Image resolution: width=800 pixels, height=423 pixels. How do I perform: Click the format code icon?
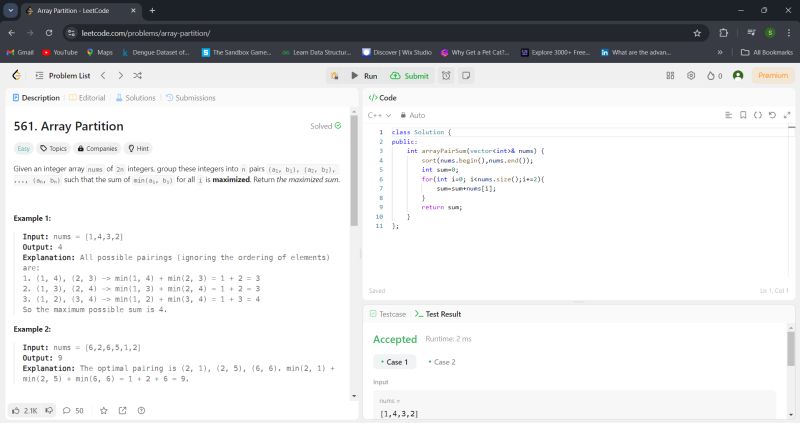coord(729,115)
